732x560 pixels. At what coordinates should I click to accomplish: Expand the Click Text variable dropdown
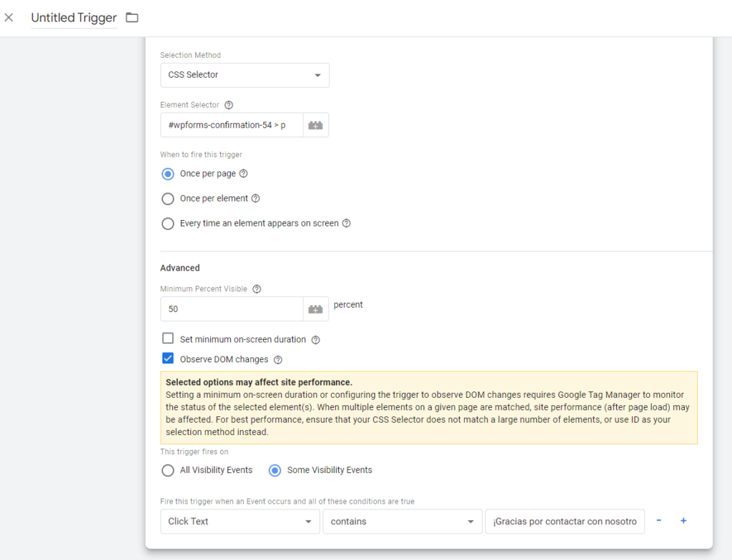coord(239,521)
